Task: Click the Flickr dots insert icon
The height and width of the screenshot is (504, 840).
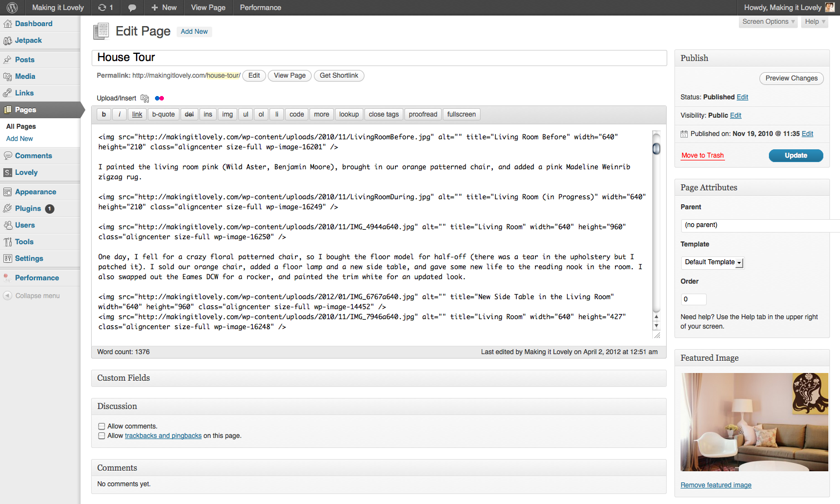Action: tap(159, 98)
